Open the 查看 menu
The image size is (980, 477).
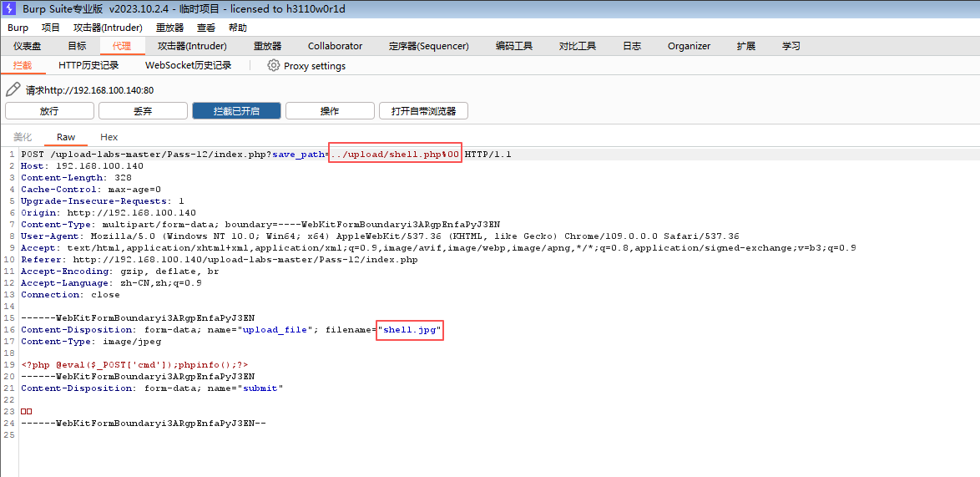coord(206,28)
